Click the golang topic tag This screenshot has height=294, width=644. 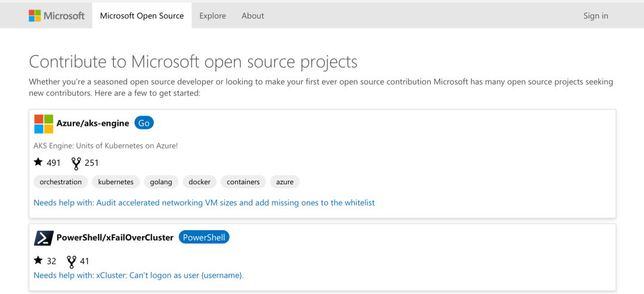click(161, 182)
